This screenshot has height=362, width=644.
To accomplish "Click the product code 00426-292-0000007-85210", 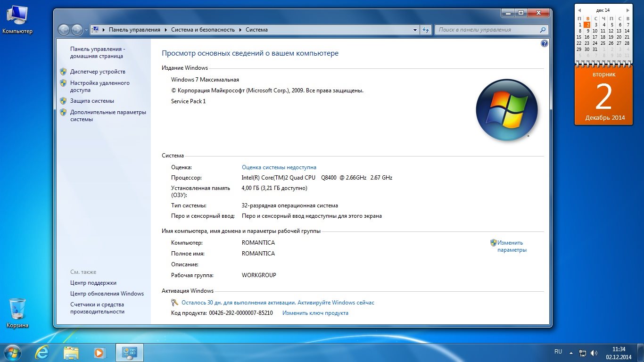I will coord(241,313).
